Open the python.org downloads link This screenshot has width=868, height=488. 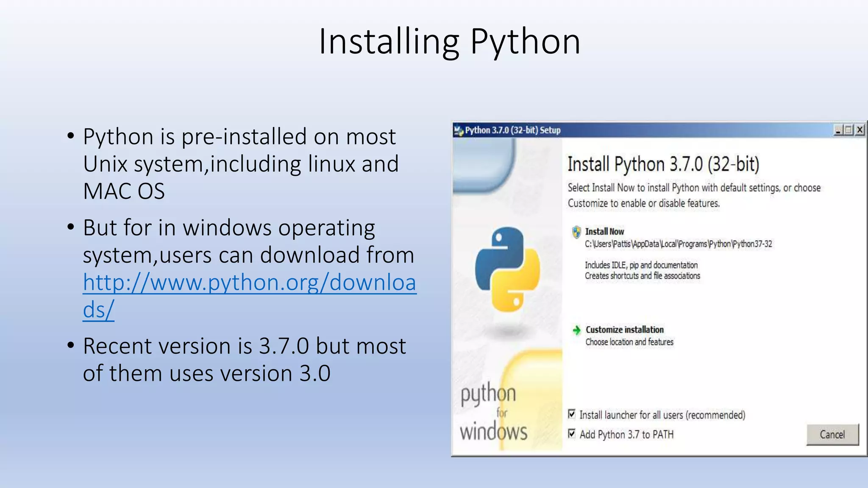click(249, 283)
